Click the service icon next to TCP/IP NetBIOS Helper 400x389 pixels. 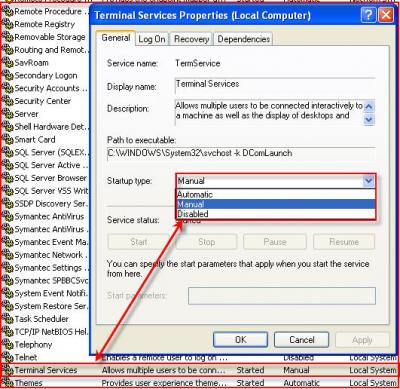coord(7,332)
